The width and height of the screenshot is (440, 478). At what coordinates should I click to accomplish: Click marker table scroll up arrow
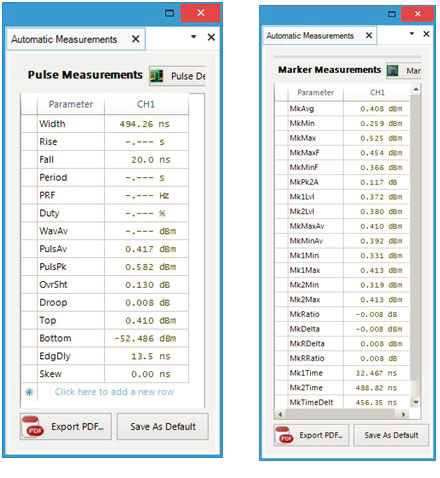coord(416,89)
